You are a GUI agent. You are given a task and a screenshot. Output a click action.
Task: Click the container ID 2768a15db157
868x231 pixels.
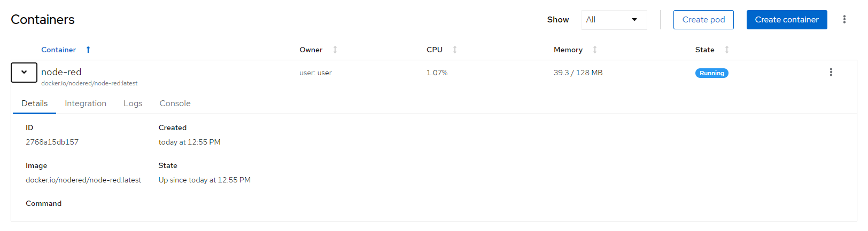52,142
